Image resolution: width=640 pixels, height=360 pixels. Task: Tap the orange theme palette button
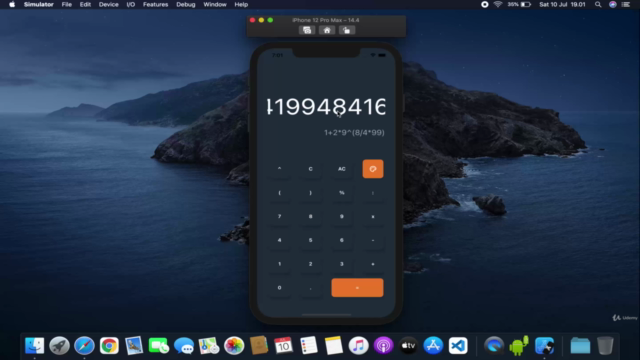(x=373, y=169)
